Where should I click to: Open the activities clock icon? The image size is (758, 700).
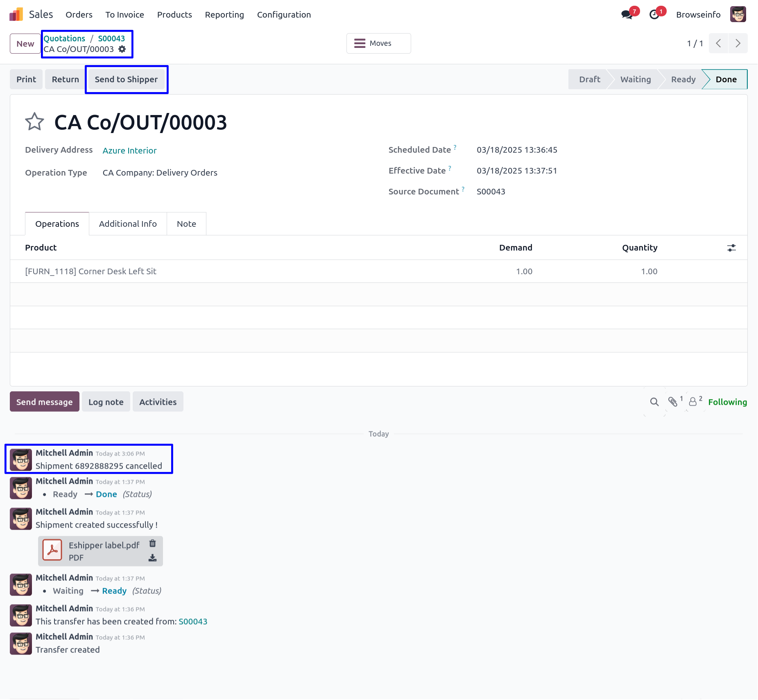tap(654, 15)
